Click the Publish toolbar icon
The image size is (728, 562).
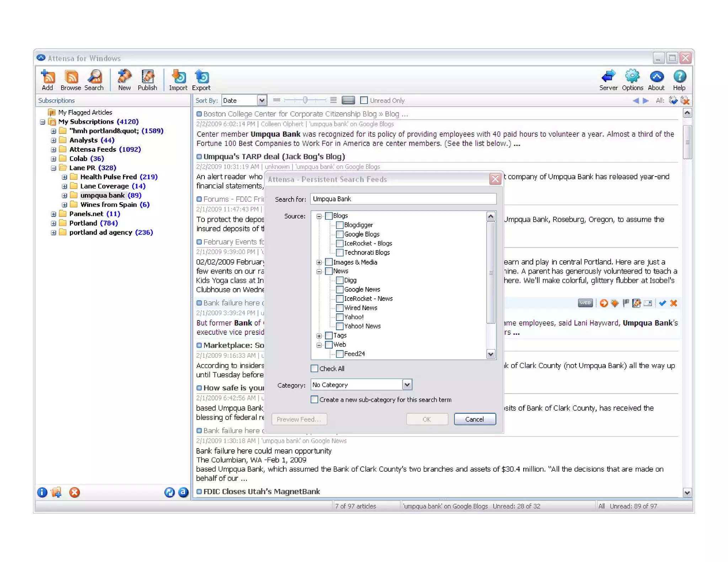click(x=147, y=80)
